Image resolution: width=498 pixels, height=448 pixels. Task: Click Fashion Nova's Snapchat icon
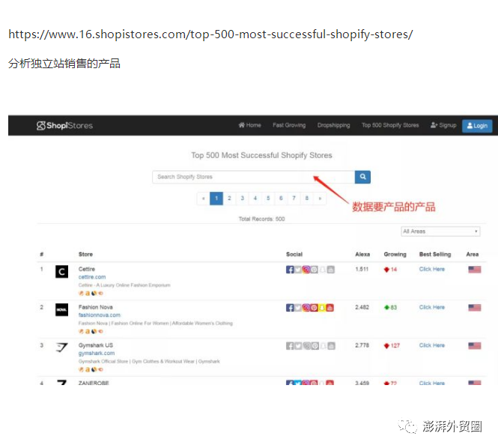coord(322,308)
